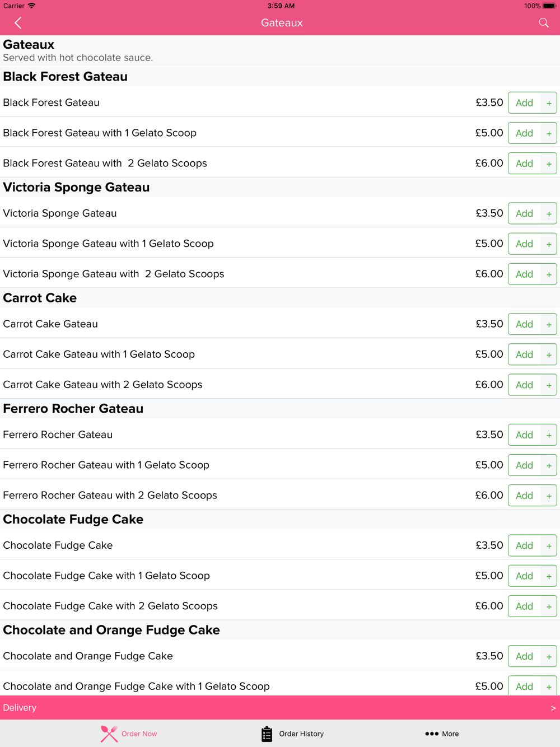
Task: Expand the Delivery bar arrow
Action: pos(553,708)
